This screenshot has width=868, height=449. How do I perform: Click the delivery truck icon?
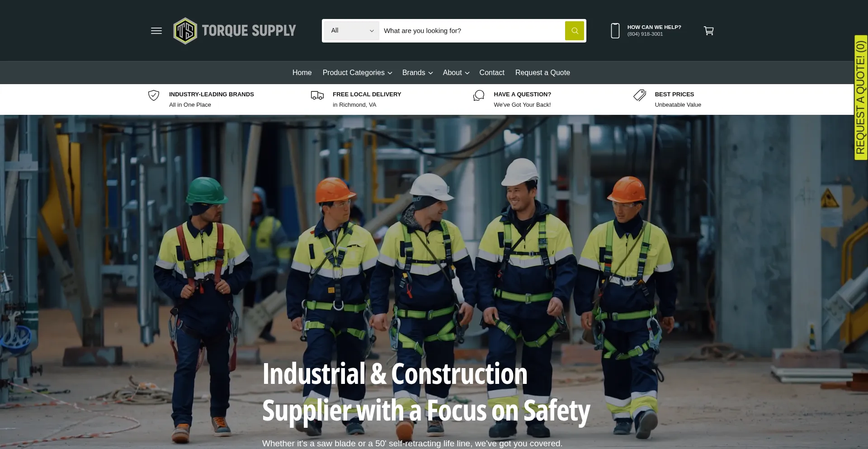click(x=317, y=95)
